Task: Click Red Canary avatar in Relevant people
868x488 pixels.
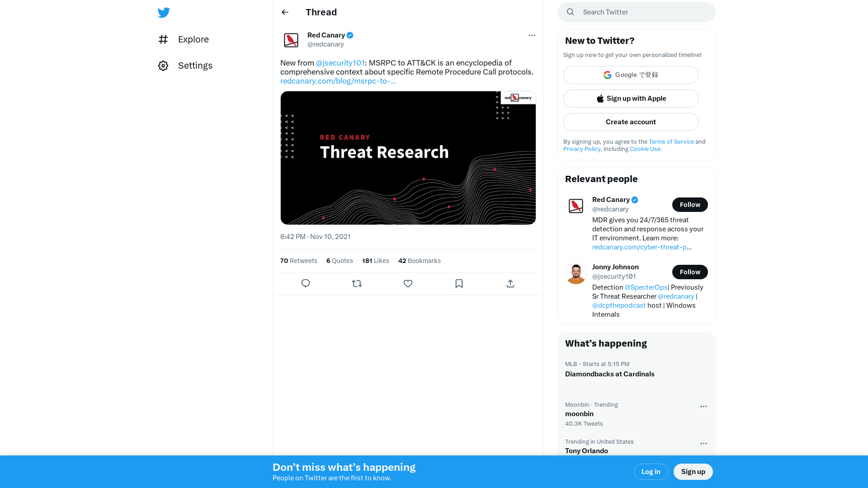Action: 576,206
